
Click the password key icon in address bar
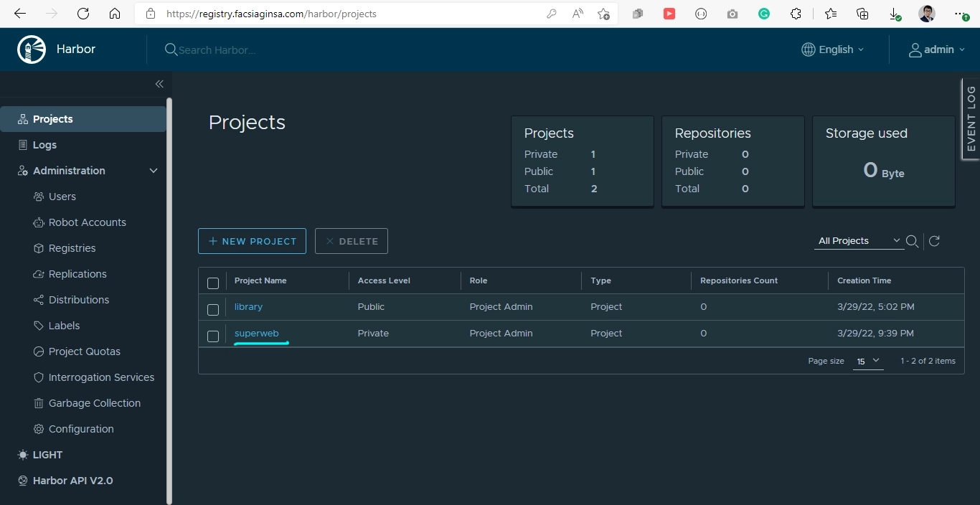click(x=552, y=14)
